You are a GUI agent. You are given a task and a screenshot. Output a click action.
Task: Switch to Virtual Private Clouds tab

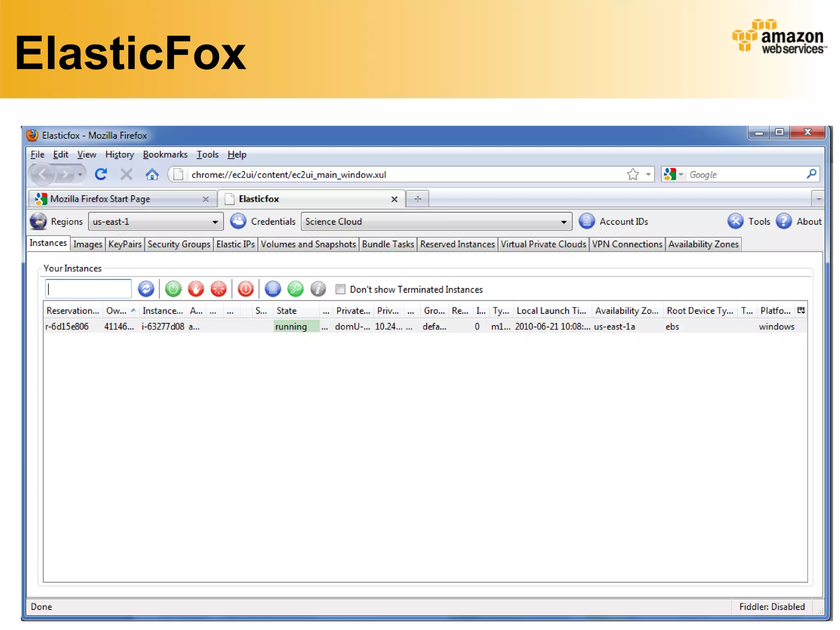coord(543,244)
